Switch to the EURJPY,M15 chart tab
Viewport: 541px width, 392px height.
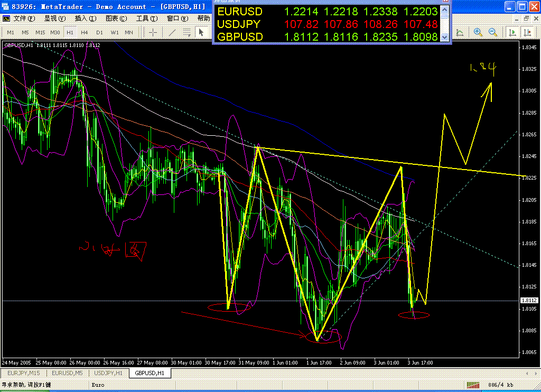click(x=23, y=373)
